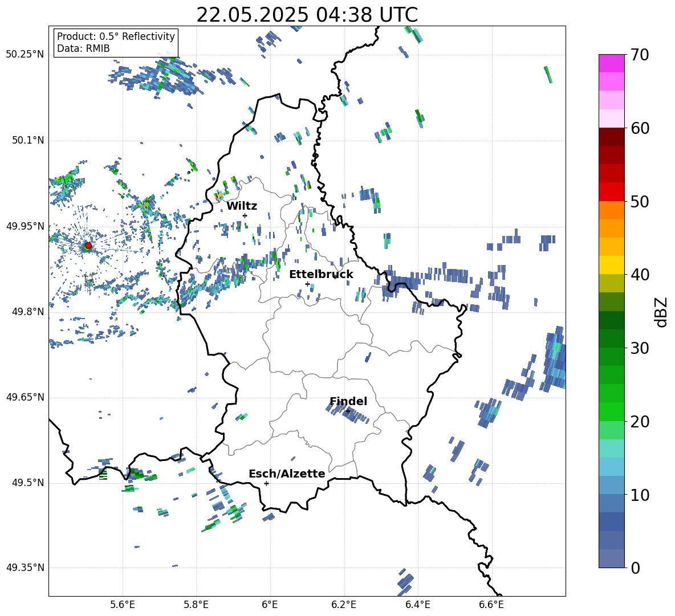Click the 6.4°E longitude label

tap(417, 605)
